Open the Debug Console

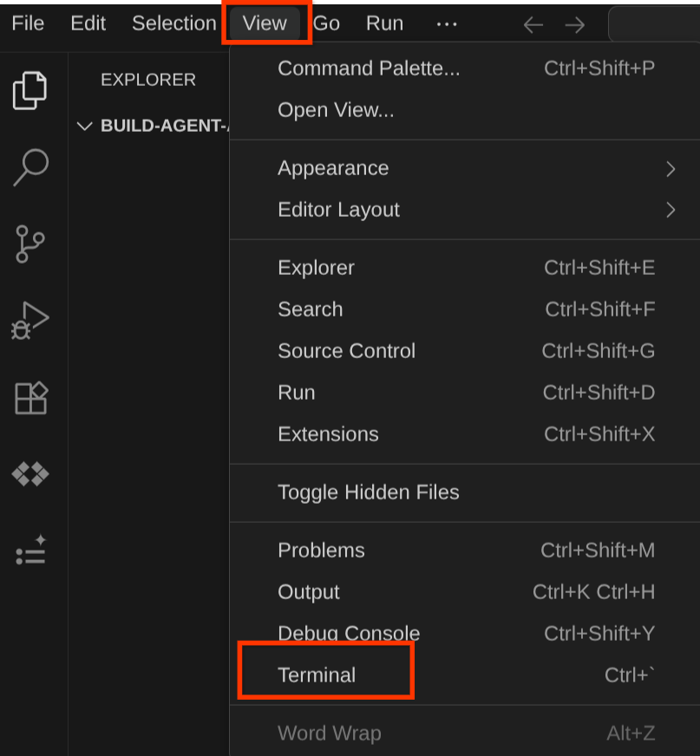(348, 633)
